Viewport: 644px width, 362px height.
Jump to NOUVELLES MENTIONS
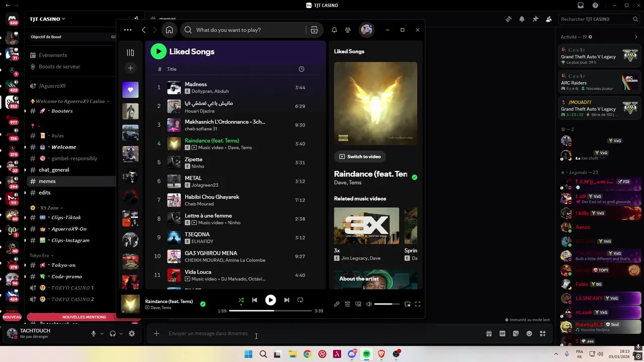pyautogui.click(x=84, y=317)
